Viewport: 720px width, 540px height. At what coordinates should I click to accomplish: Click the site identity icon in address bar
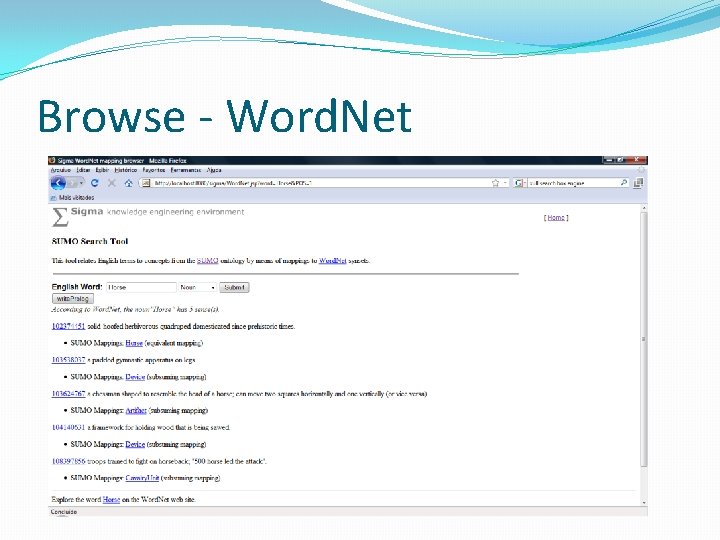(x=146, y=183)
